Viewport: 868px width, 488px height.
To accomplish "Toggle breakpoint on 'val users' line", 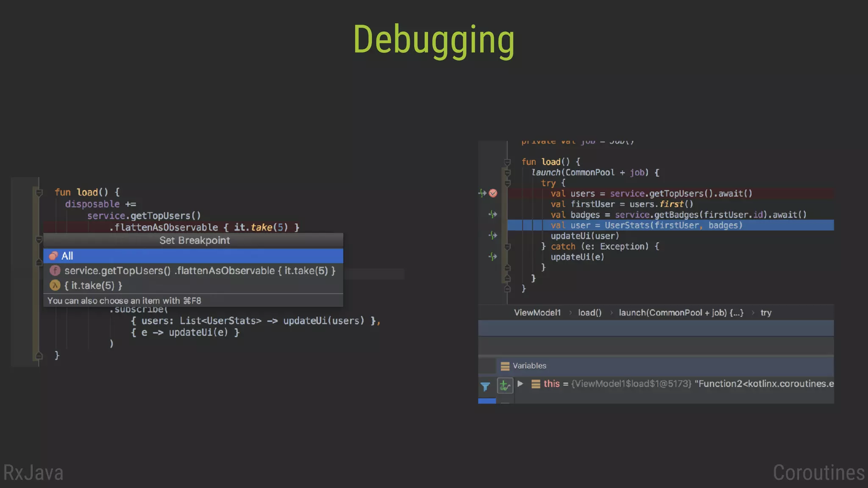I will [x=493, y=193].
